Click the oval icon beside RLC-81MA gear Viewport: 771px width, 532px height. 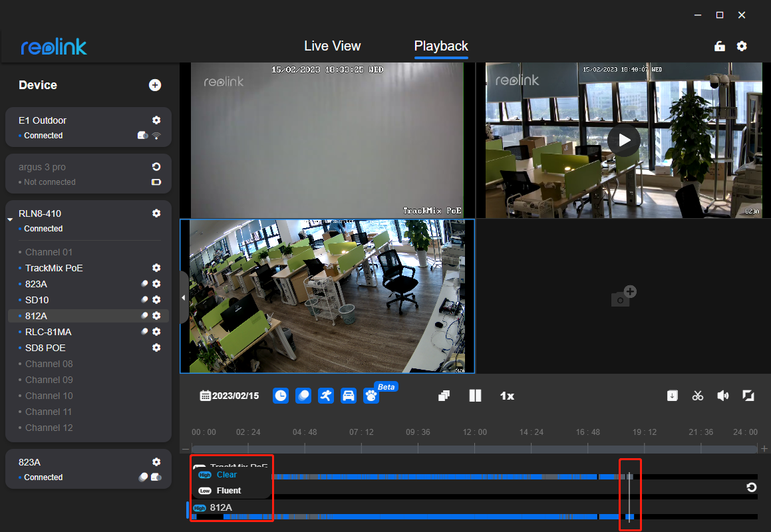[x=144, y=331]
